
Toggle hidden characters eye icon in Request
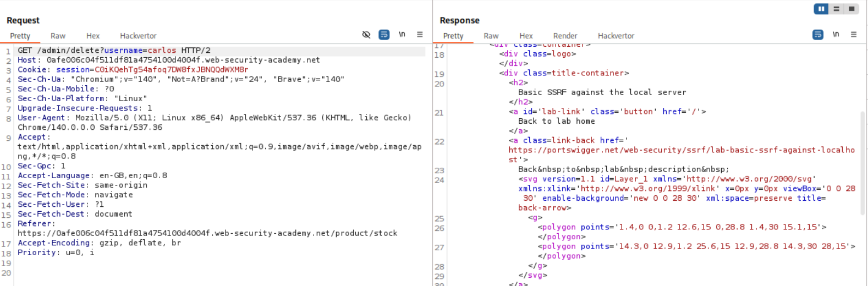pyautogui.click(x=366, y=35)
